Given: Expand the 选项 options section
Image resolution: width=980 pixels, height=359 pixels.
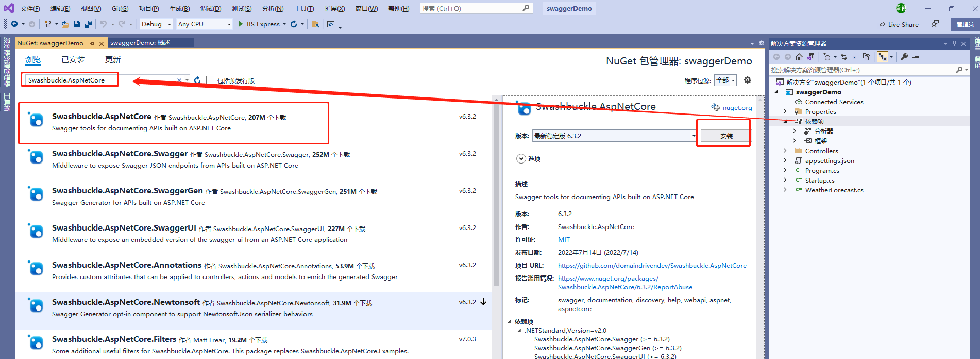Looking at the screenshot, I should click(x=521, y=159).
